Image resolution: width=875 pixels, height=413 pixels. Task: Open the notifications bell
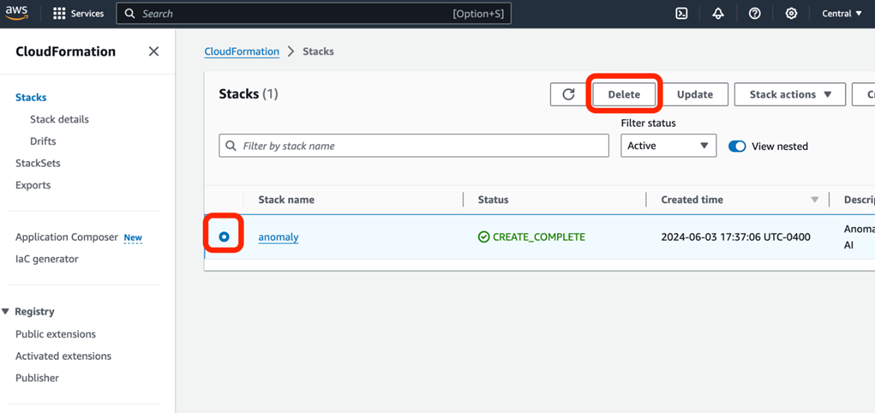tap(718, 14)
